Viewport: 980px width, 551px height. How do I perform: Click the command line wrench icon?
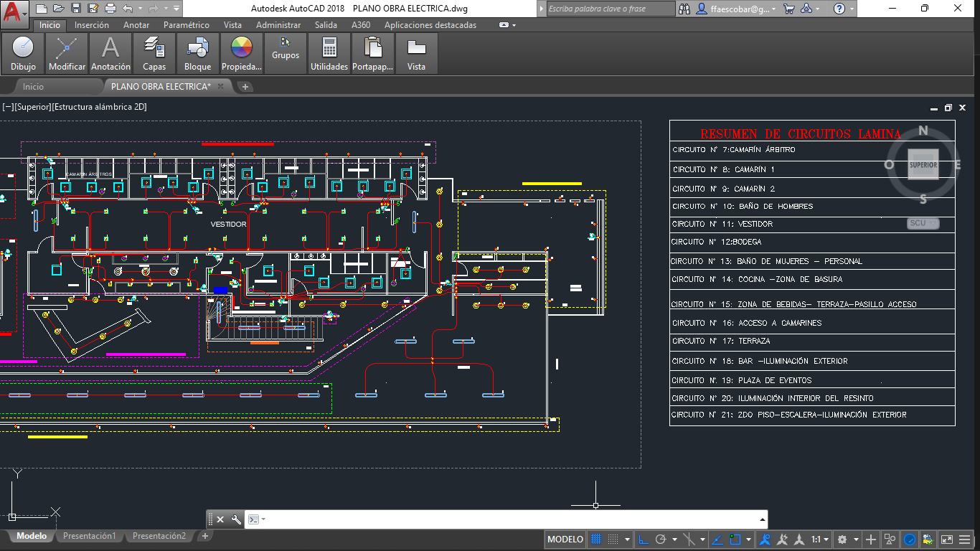click(x=236, y=519)
